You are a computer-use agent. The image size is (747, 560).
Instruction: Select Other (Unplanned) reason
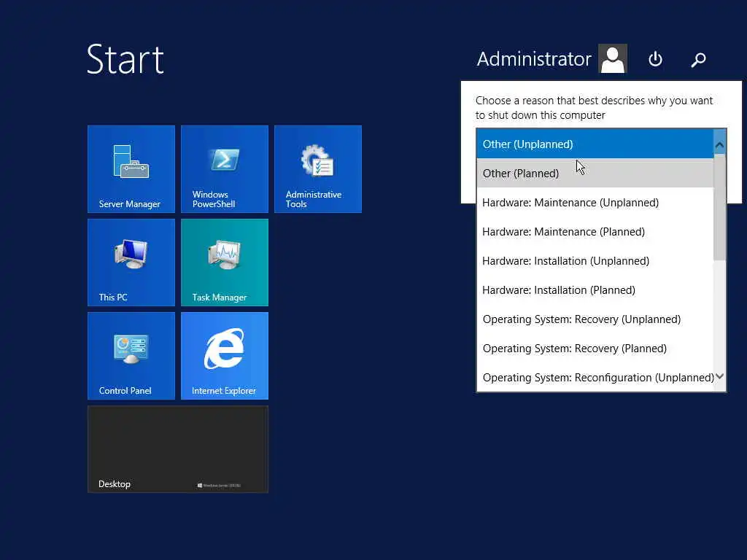[595, 144]
